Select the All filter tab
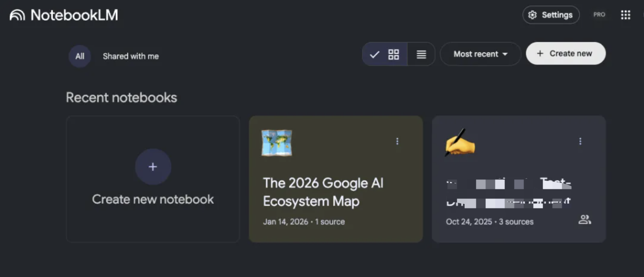This screenshot has width=644, height=277. coord(80,56)
